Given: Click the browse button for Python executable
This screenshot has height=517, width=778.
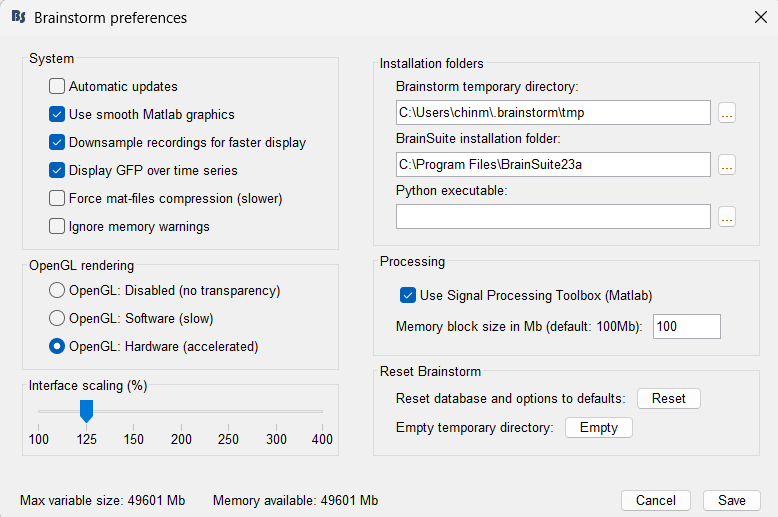Looking at the screenshot, I should [727, 217].
